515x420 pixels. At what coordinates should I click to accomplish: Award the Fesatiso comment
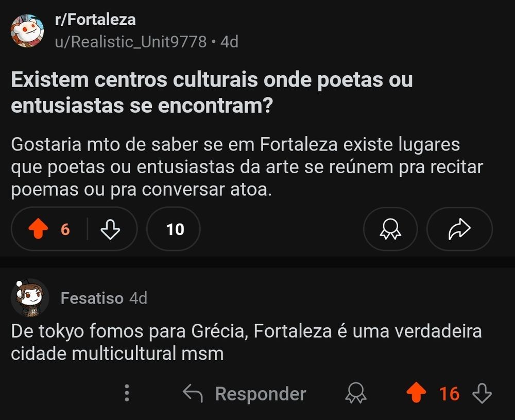355,394
